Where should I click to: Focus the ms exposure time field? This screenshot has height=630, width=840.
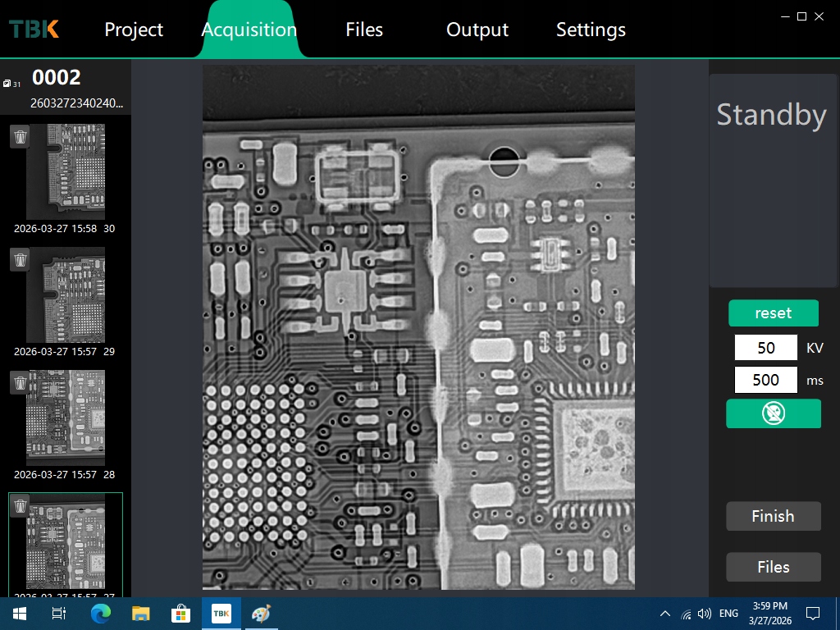click(765, 381)
